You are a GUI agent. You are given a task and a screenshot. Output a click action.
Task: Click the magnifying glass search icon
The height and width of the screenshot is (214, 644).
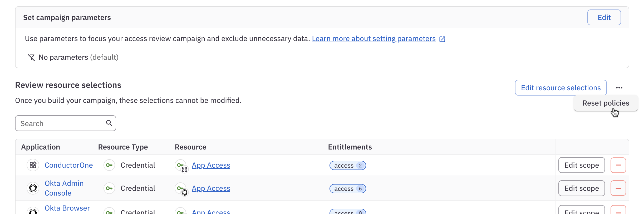[109, 123]
